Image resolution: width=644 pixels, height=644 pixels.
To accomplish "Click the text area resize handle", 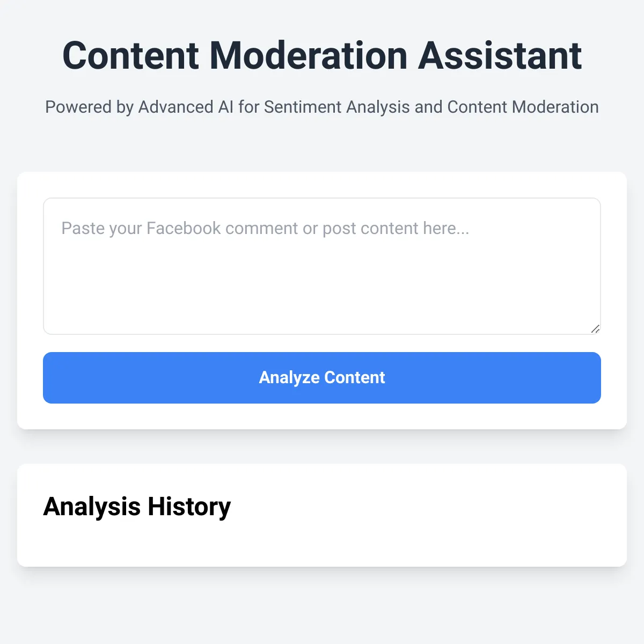I will point(595,329).
